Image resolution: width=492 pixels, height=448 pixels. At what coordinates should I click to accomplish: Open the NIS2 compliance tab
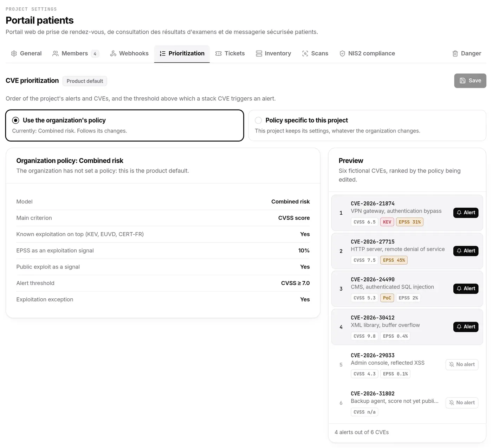pyautogui.click(x=367, y=53)
